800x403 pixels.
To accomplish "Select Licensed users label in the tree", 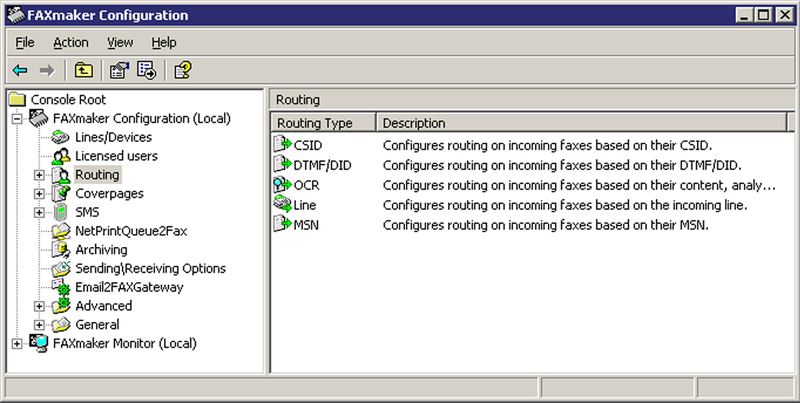I will (x=116, y=156).
